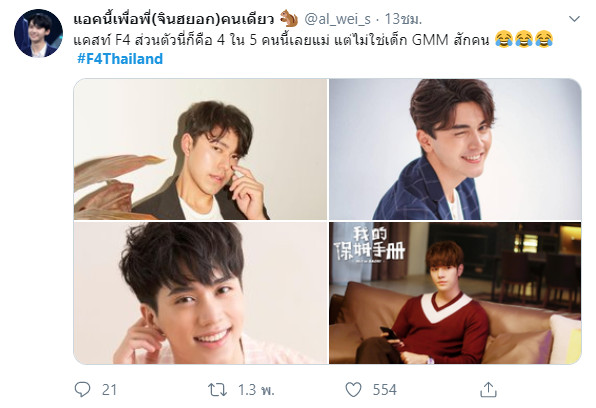The height and width of the screenshot is (408, 596).
Task: Open the 13ชม. timestamp permalink
Action: [x=403, y=19]
